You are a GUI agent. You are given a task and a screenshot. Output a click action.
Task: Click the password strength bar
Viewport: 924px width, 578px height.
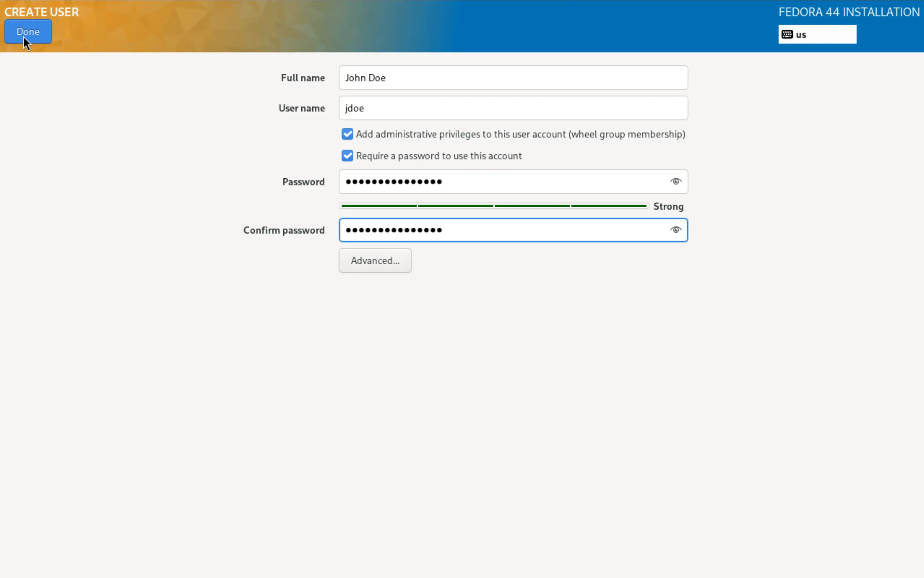[494, 206]
